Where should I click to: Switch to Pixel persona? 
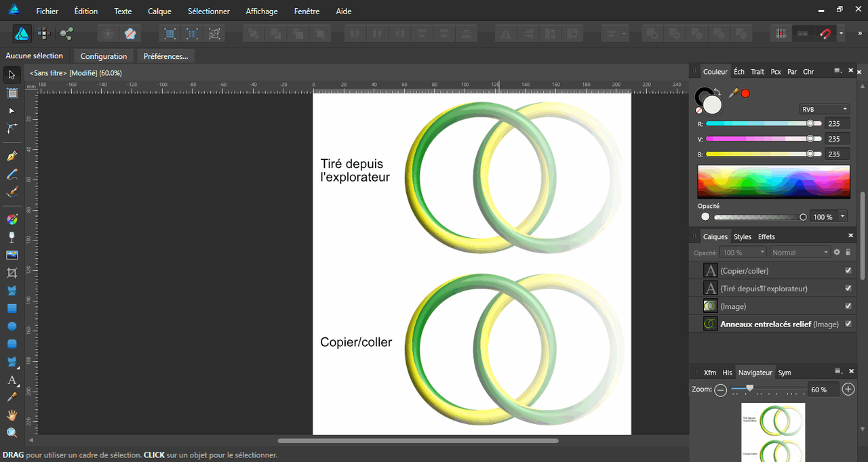click(x=44, y=33)
